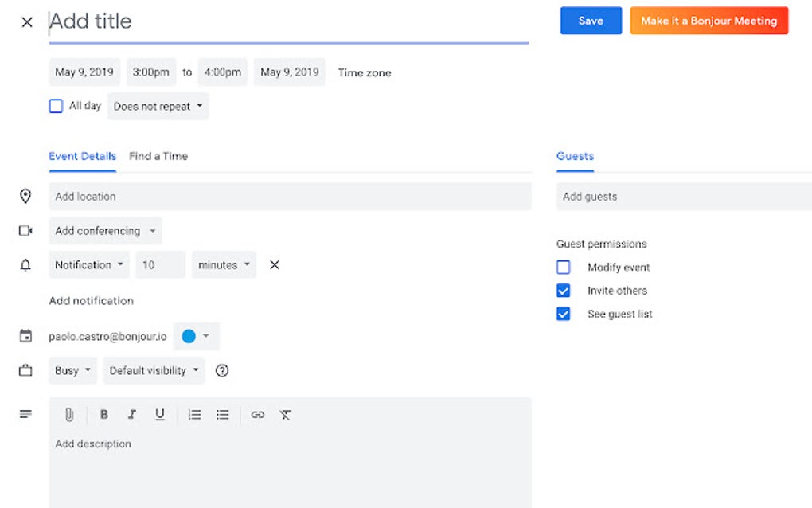The height and width of the screenshot is (508, 812).
Task: Insert a numbered list in the description
Action: pos(194,414)
